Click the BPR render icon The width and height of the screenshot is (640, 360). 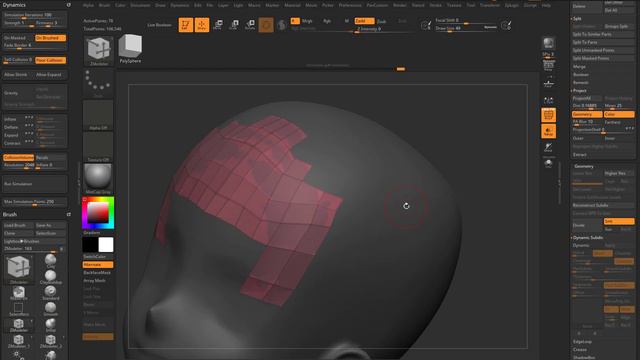(x=548, y=43)
